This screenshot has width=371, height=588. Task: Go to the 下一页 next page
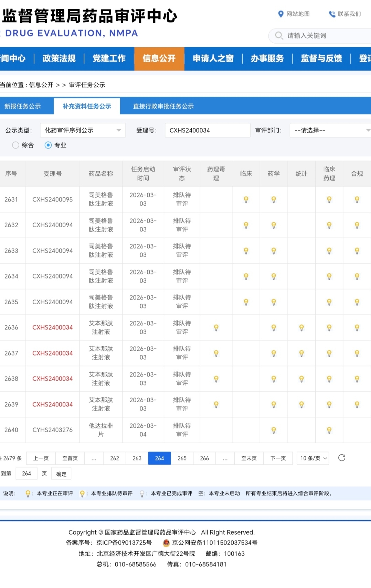278,458
